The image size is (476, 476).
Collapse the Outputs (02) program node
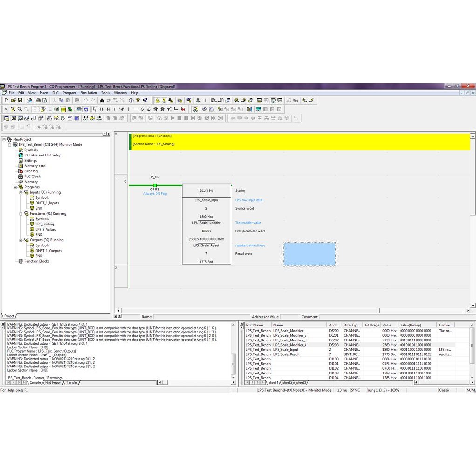click(20, 240)
